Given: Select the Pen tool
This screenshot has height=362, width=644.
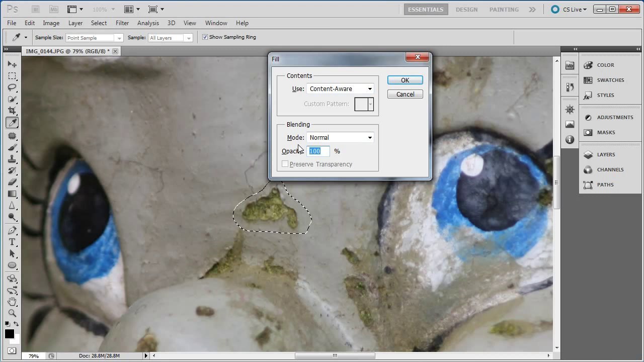Looking at the screenshot, I should (12, 230).
